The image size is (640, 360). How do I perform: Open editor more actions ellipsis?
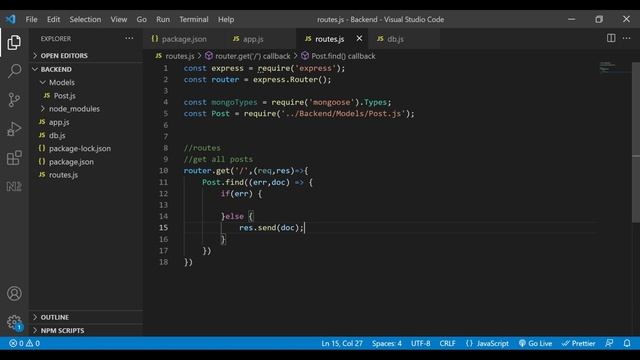pos(627,38)
